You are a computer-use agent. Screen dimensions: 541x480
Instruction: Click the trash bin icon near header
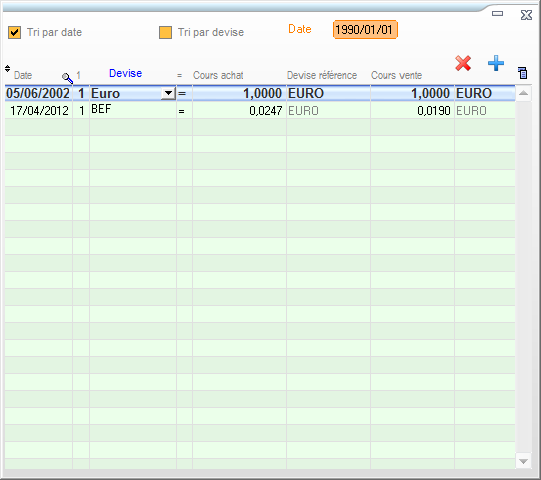pos(522,73)
